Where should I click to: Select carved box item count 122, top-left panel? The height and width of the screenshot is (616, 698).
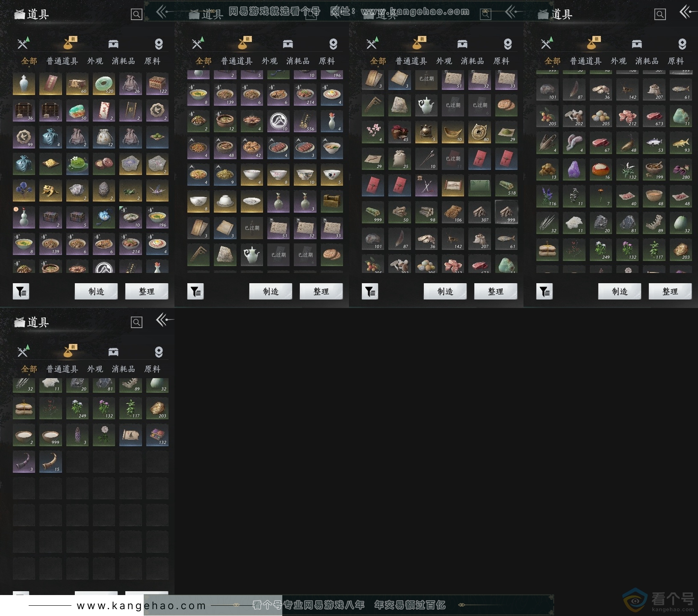(157, 84)
